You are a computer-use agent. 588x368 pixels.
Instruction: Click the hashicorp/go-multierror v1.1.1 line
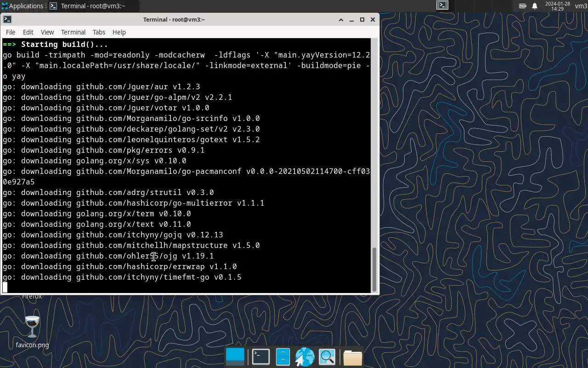(x=133, y=203)
